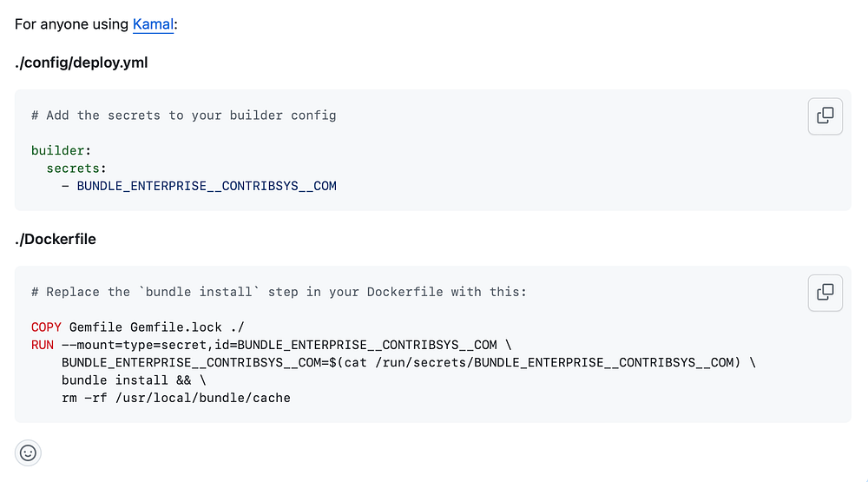This screenshot has height=482, width=868.
Task: Click the BUNDLE_ENTERPRISE__CONTRIBSYS__COM entry in the YAML list
Action: click(x=207, y=186)
